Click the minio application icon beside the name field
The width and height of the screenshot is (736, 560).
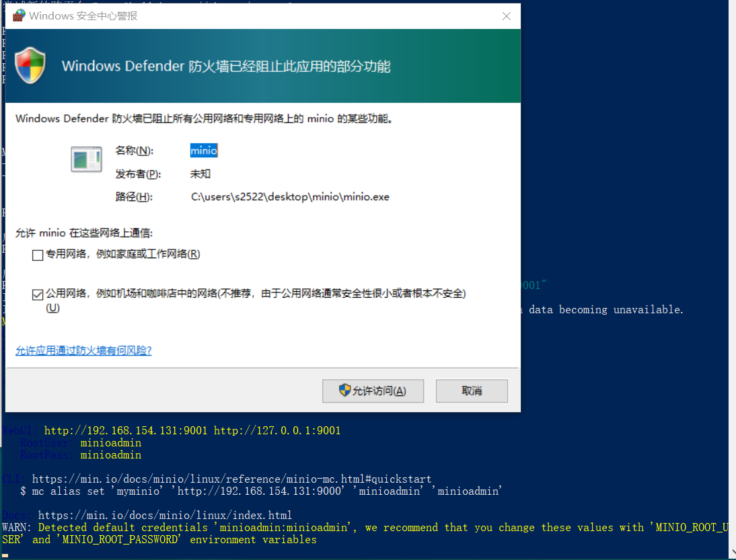pos(86,159)
